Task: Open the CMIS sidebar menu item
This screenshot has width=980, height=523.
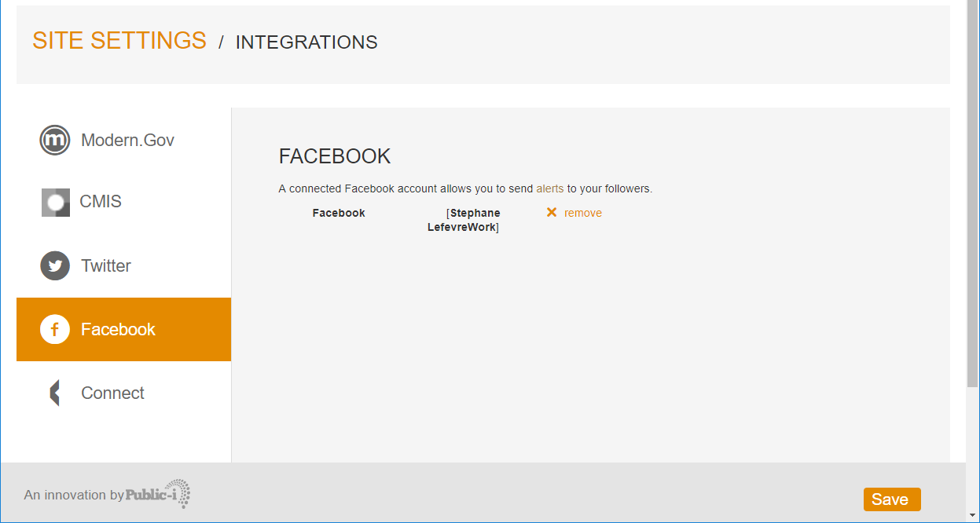Action: [101, 202]
